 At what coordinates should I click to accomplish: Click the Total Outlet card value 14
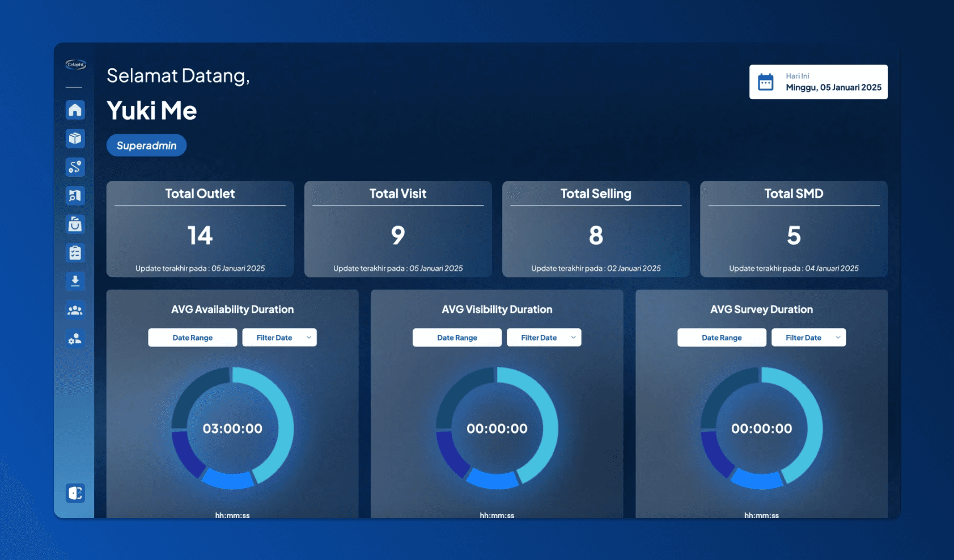point(200,235)
